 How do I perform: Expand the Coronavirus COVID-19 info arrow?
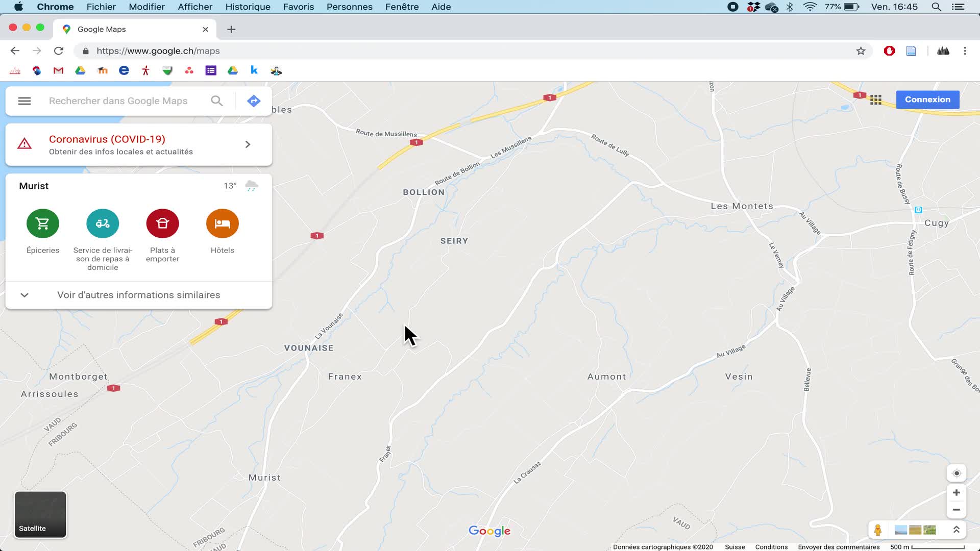[x=248, y=144]
